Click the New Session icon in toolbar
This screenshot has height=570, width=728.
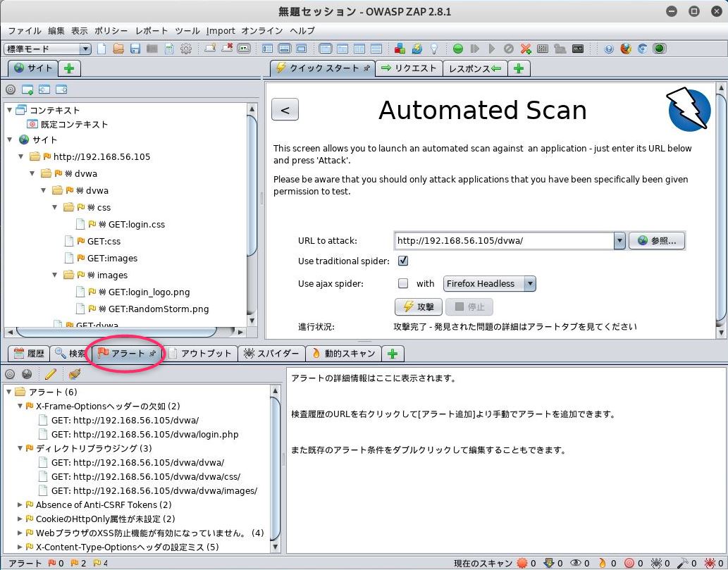(x=101, y=49)
